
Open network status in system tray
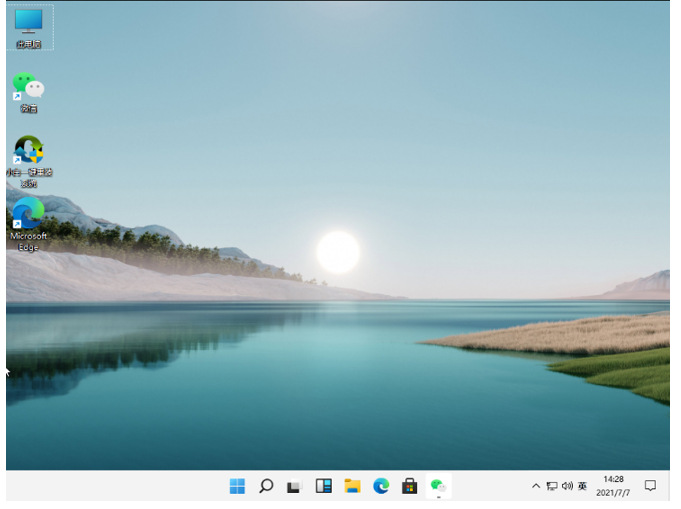pos(552,486)
